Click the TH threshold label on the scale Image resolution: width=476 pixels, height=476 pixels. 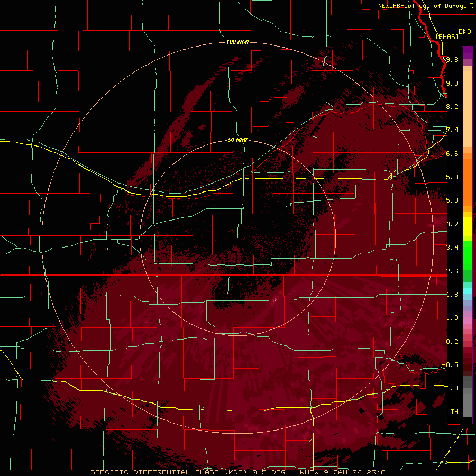point(454,411)
